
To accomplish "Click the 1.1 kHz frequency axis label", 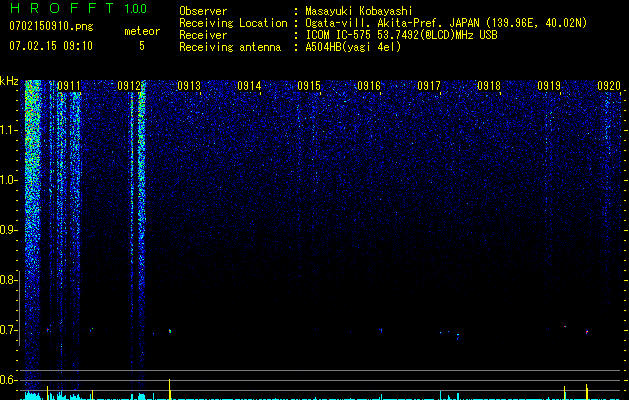I will pos(8,130).
